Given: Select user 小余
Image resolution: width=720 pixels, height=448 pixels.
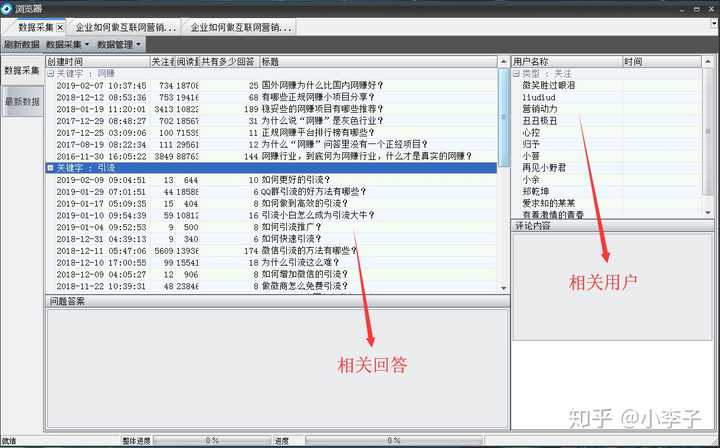Looking at the screenshot, I should pos(531,179).
